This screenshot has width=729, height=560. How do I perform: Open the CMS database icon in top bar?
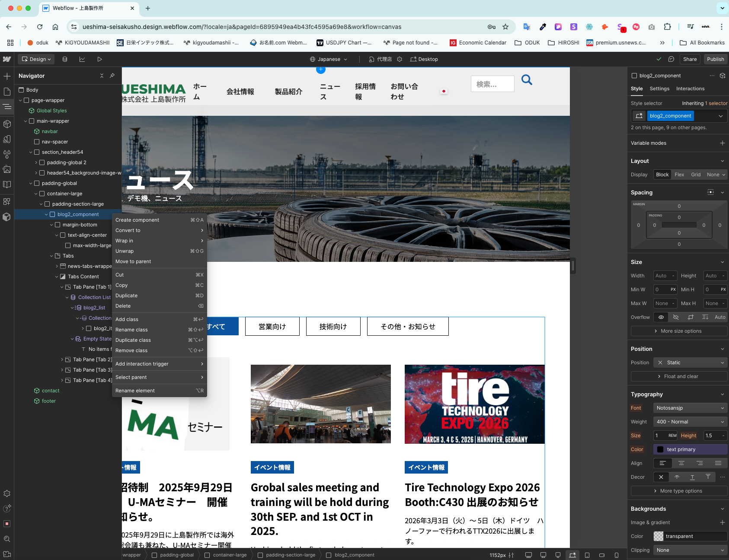(x=65, y=59)
